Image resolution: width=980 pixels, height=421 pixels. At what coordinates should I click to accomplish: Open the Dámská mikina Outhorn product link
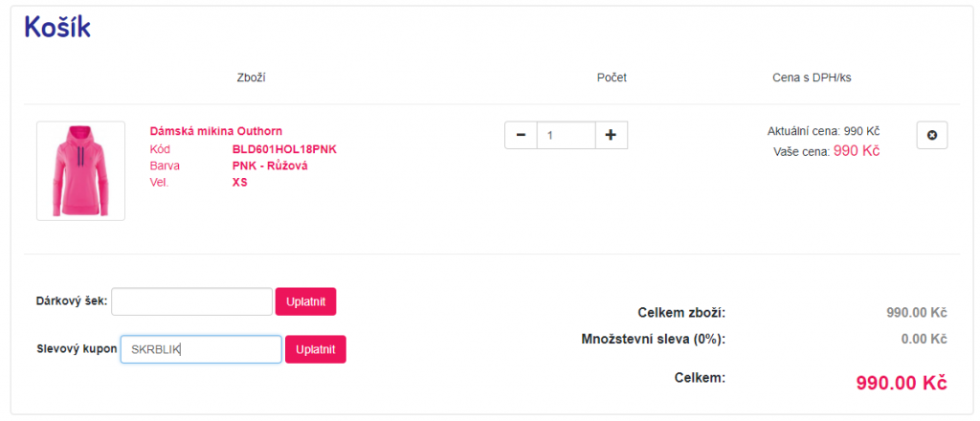click(216, 131)
